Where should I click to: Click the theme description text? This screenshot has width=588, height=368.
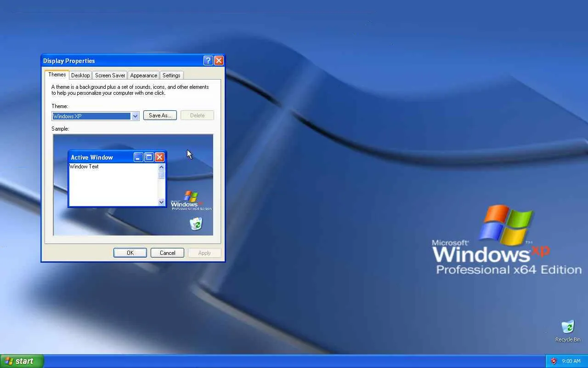pos(130,90)
